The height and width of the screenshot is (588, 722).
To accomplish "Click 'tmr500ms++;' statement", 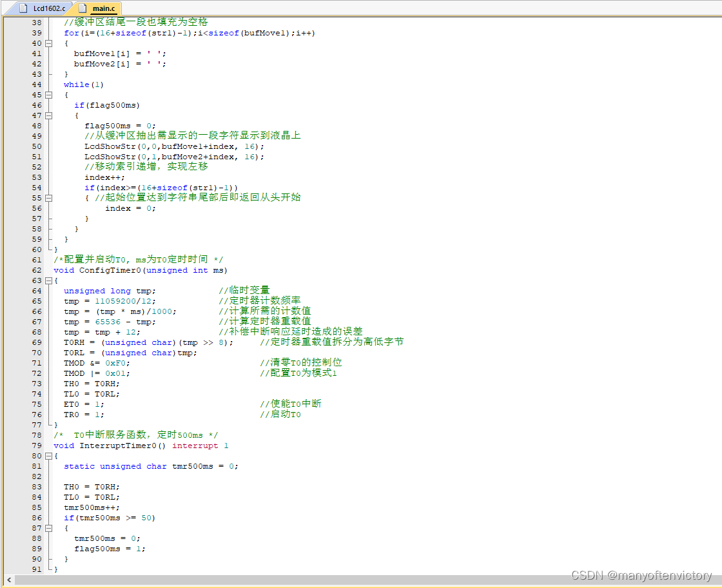I will click(x=92, y=507).
